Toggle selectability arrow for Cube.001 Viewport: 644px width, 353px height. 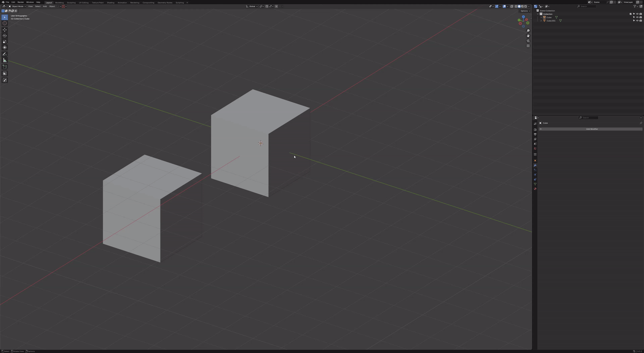pos(634,21)
